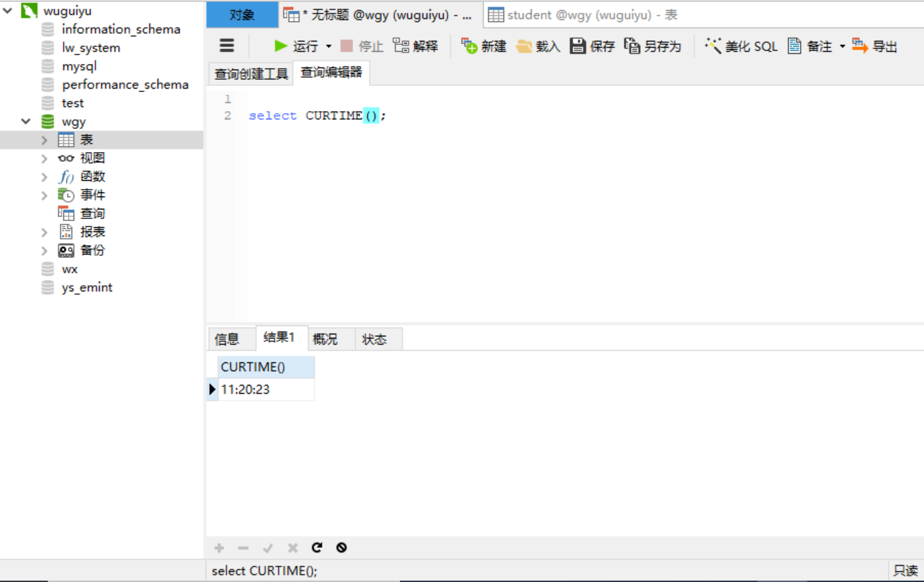
Task: Collapse the wuguiyu connection node
Action: coord(8,11)
